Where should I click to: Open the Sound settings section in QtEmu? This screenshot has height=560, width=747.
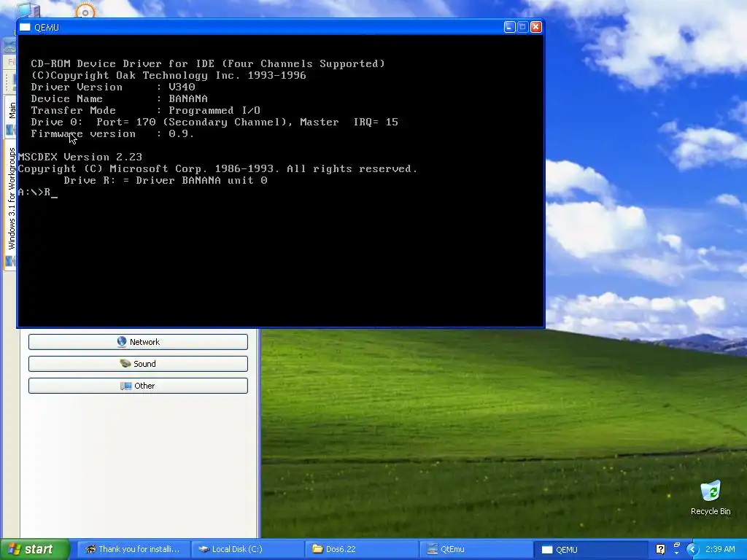click(138, 364)
